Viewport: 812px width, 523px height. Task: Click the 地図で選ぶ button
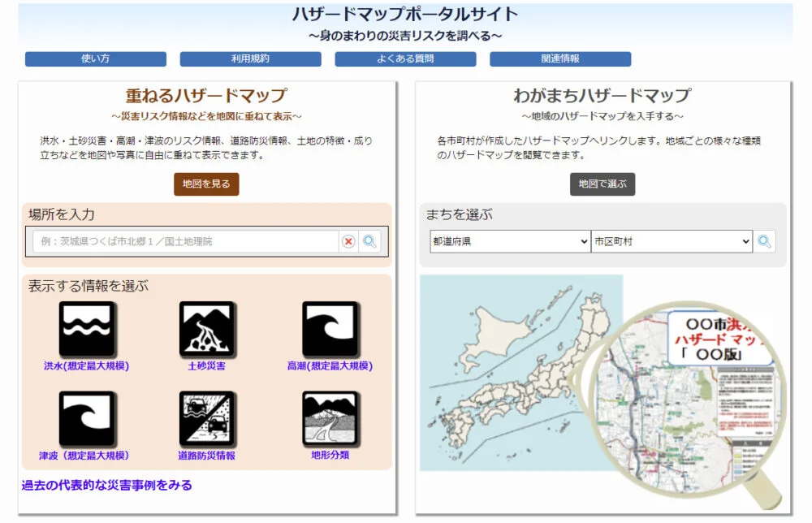[x=603, y=184]
